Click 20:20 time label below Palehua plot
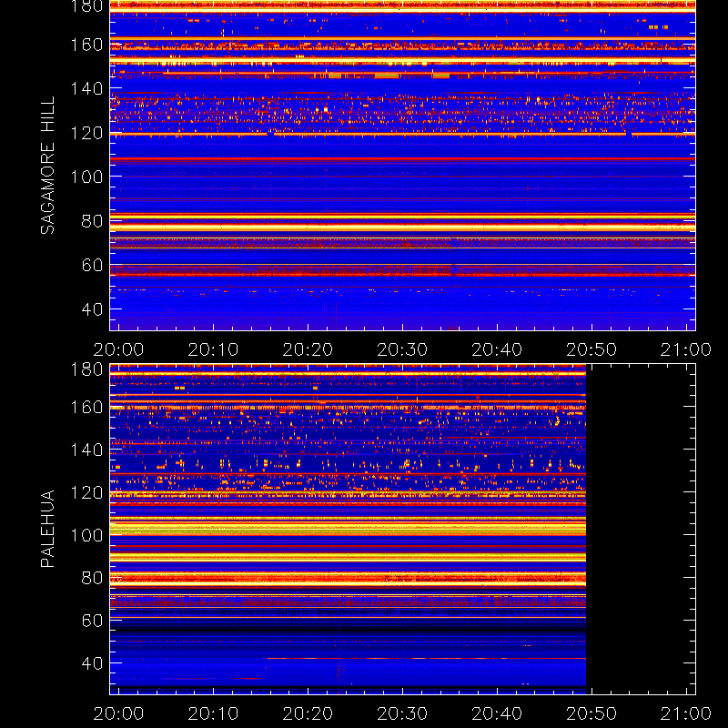Screen dimensions: 728x728 [308, 713]
